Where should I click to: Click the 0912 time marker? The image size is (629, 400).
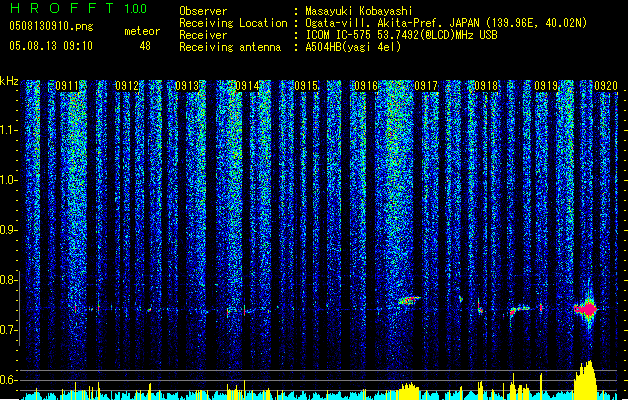click(x=127, y=86)
